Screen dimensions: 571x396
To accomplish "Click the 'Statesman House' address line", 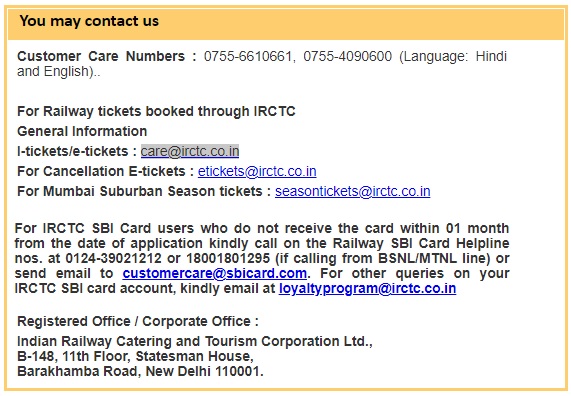I will 135,356.
